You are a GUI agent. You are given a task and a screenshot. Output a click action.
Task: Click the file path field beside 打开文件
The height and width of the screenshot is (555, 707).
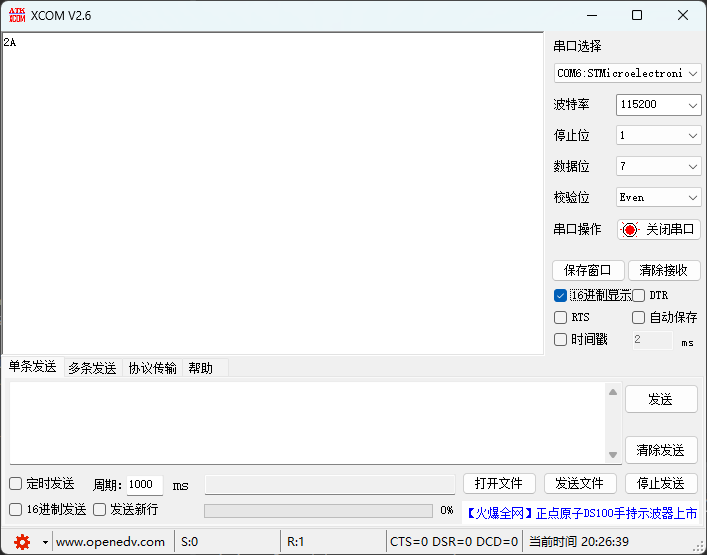coord(330,485)
